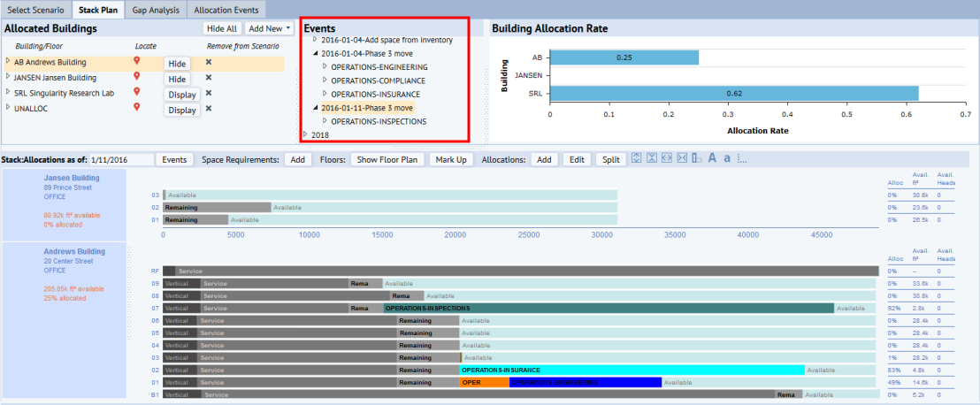This screenshot has height=405, width=980.
Task: Locate SRL Singularity Research Lab pin
Action: 137,92
